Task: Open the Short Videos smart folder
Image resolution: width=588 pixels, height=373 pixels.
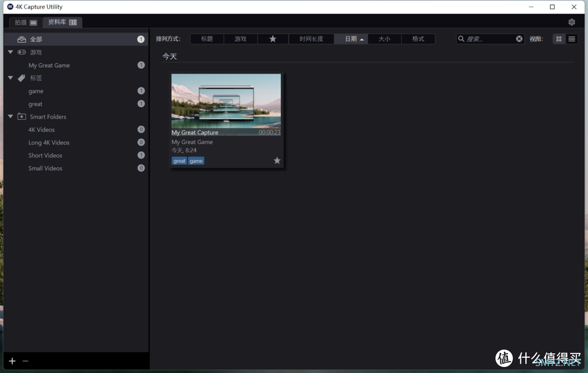Action: [76, 155]
